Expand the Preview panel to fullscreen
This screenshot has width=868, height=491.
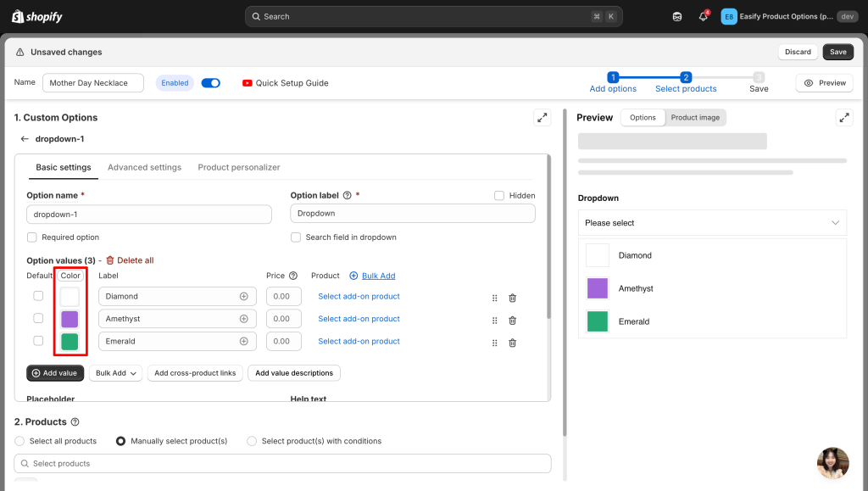click(843, 118)
